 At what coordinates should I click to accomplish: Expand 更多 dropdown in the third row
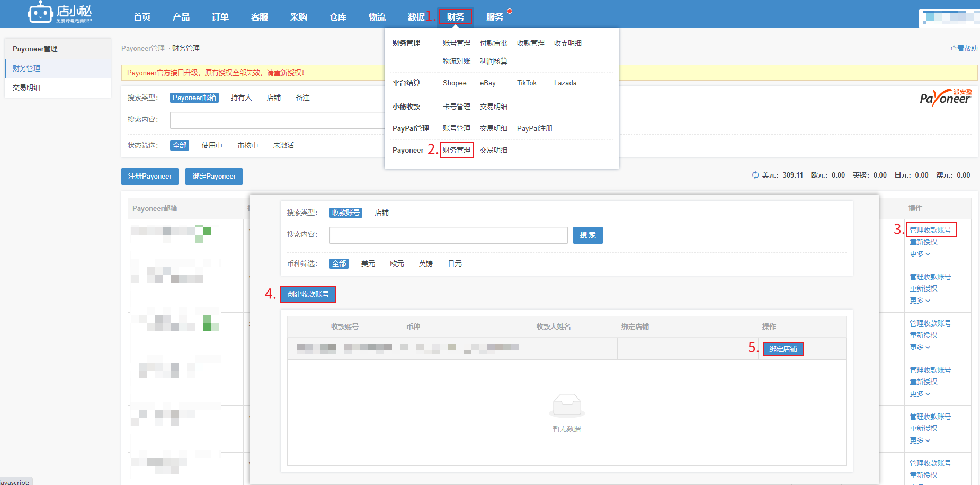click(x=920, y=347)
